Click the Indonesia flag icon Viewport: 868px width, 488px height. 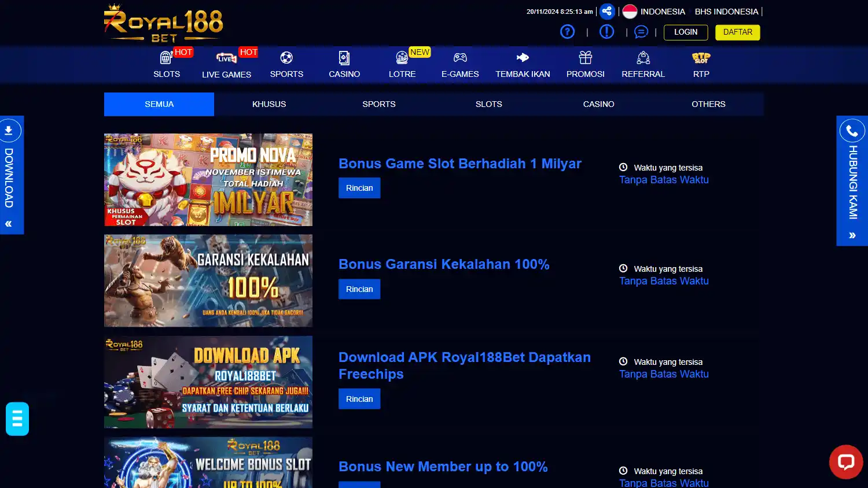point(630,12)
